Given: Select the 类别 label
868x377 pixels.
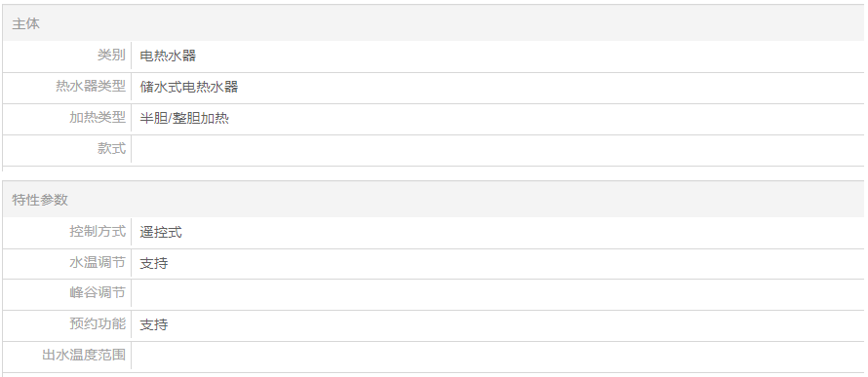Looking at the screenshot, I should (x=111, y=56).
